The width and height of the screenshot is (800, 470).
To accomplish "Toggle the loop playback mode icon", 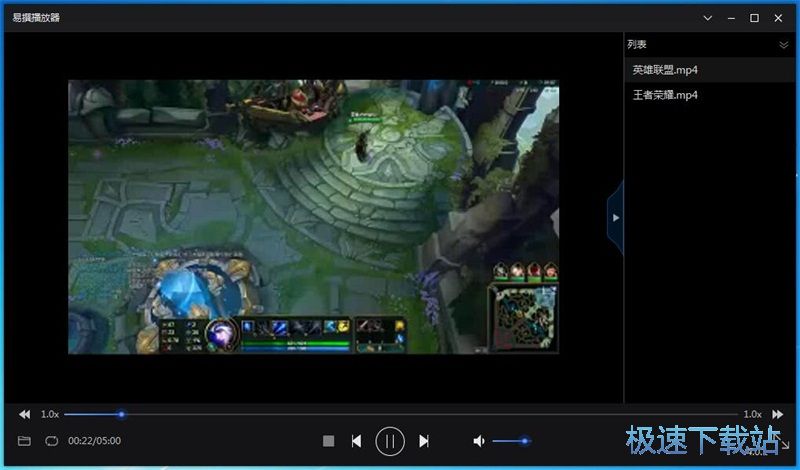I will (x=52, y=441).
